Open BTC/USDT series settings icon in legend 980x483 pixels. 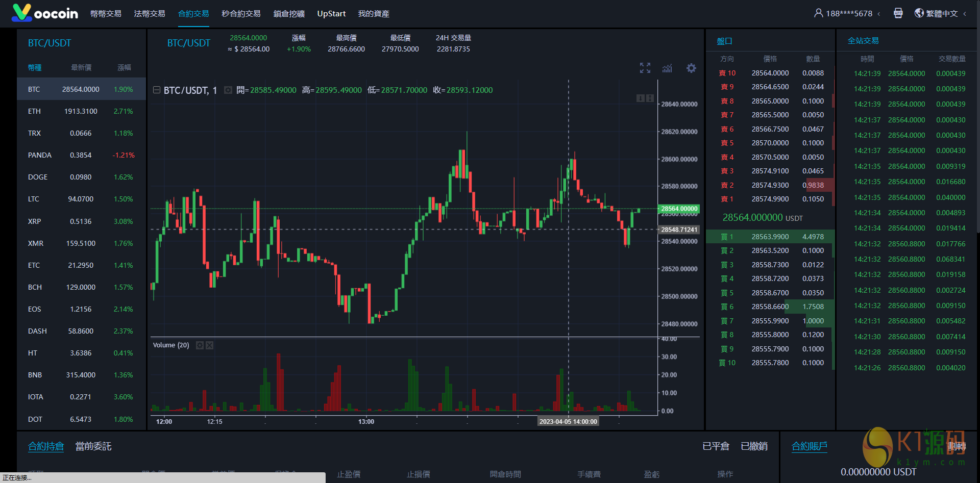coord(228,90)
